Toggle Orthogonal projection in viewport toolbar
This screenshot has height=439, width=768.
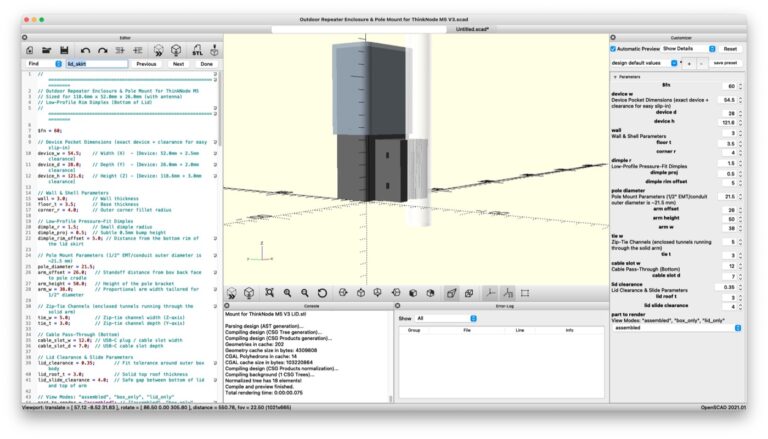[x=469, y=293]
